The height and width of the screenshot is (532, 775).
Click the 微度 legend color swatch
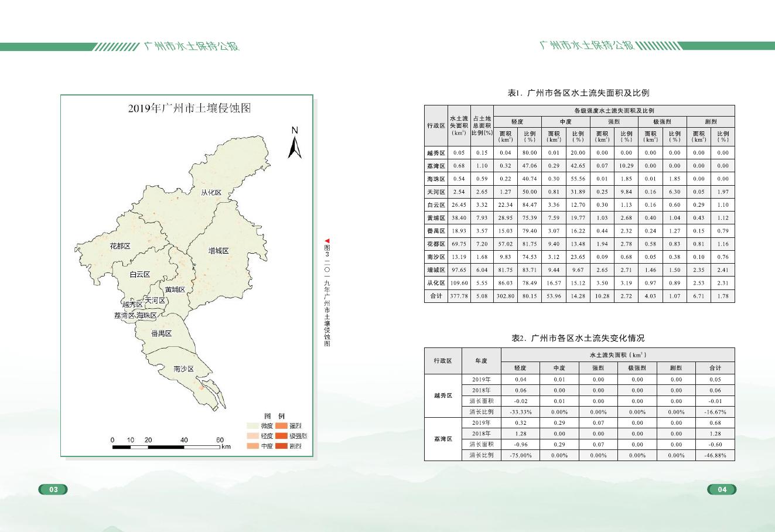tap(252, 426)
